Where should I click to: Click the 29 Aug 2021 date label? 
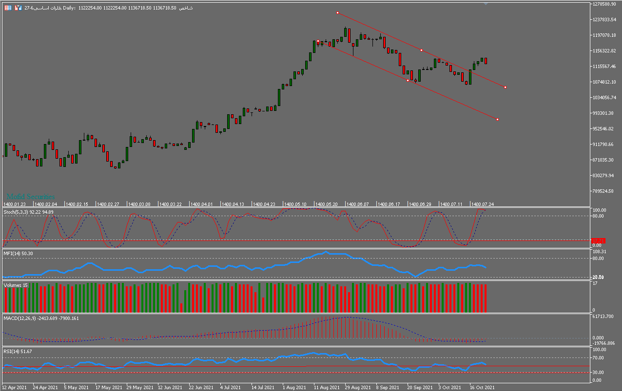(x=358, y=387)
